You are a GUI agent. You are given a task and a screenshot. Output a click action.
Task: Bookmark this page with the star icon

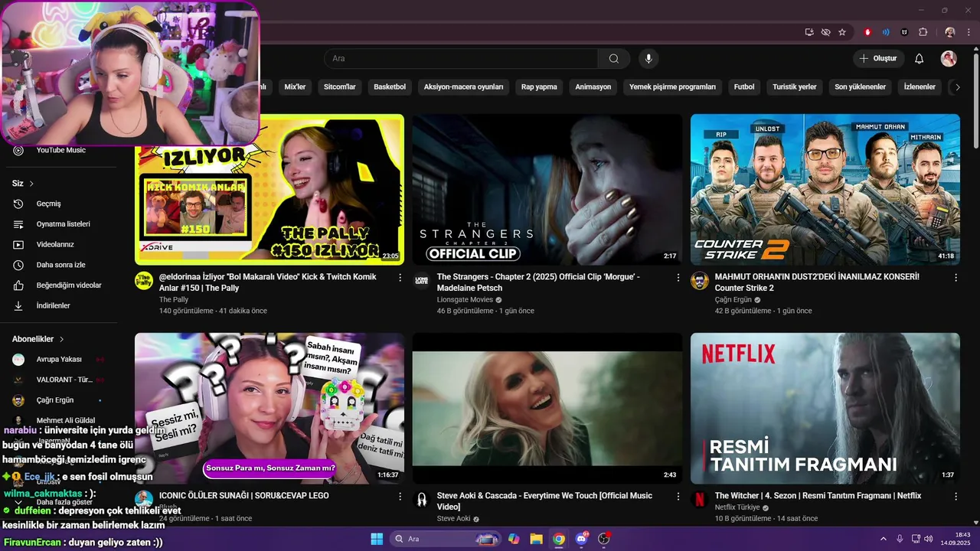click(842, 32)
